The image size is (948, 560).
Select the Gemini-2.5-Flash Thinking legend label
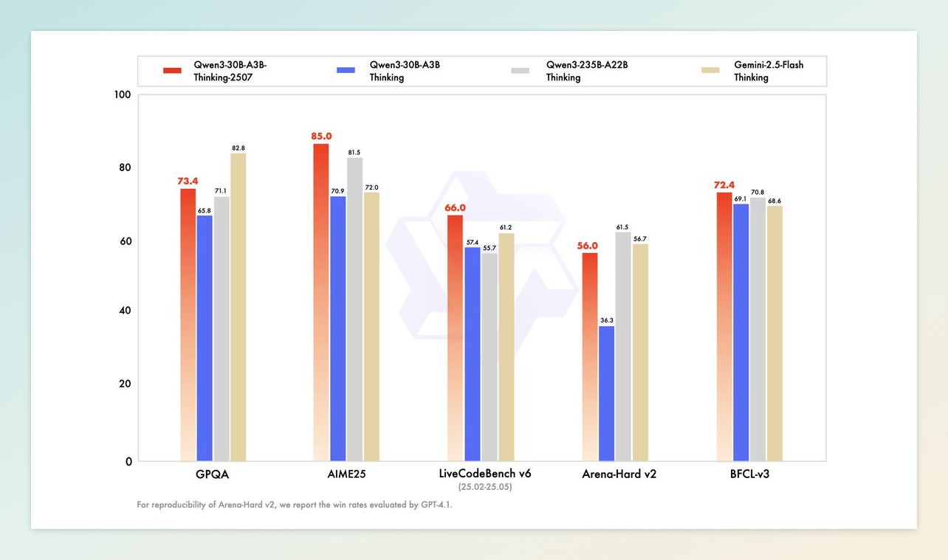pyautogui.click(x=769, y=71)
